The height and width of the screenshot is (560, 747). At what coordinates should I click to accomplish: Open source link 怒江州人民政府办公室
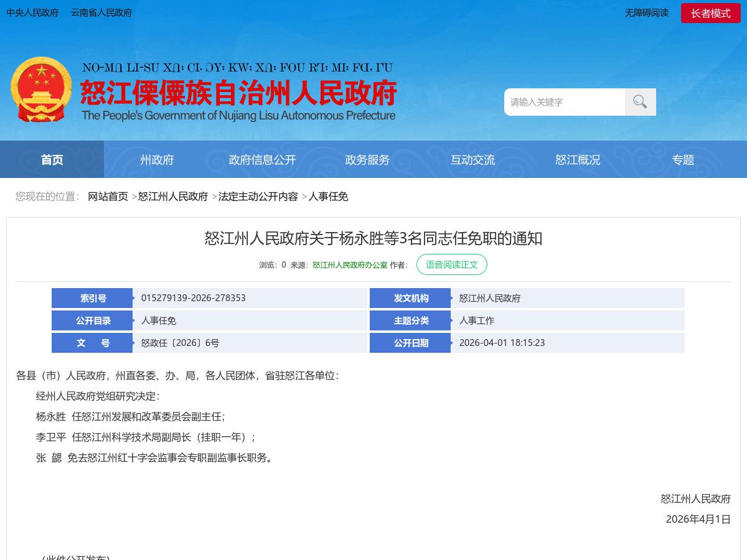(x=350, y=264)
